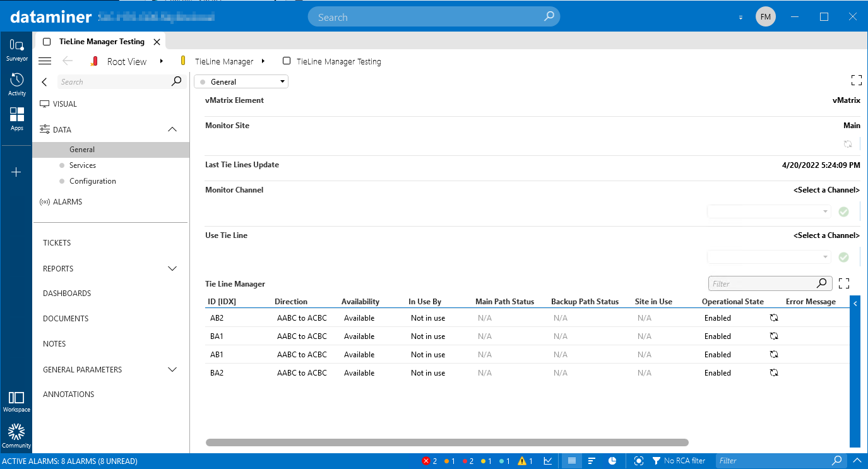868x469 pixels.
Task: Open the FM user avatar menu
Action: [x=766, y=17]
